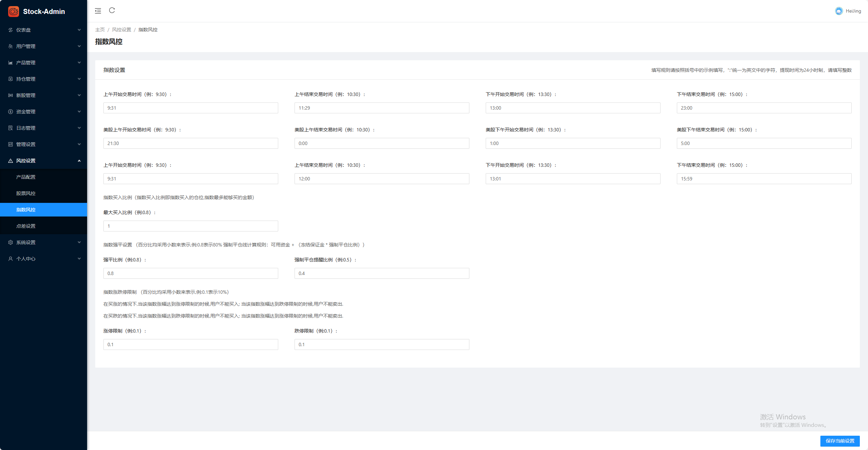868x450 pixels.
Task: Collapse the 风控设置 menu chevron
Action: tap(79, 161)
